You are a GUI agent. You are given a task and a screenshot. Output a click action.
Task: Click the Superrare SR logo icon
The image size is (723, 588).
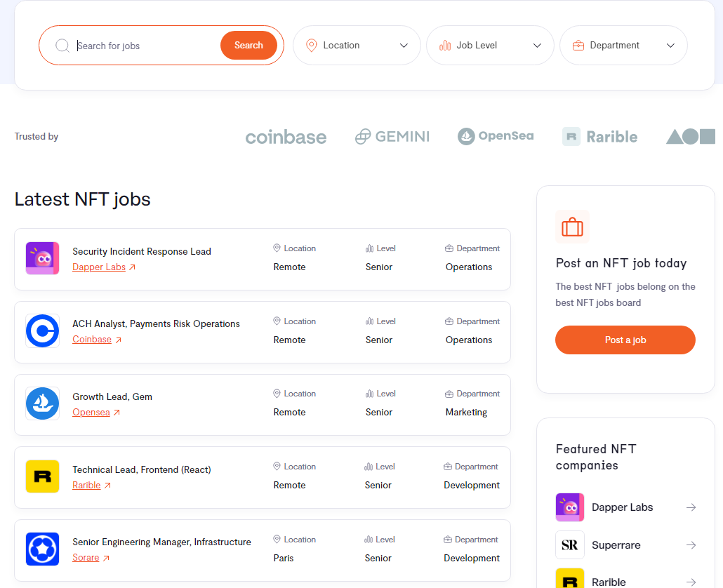tap(570, 544)
